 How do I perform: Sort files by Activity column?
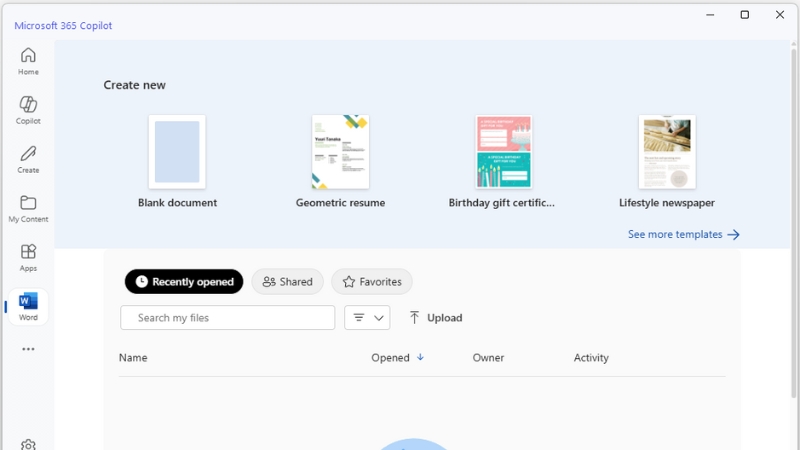pyautogui.click(x=591, y=358)
